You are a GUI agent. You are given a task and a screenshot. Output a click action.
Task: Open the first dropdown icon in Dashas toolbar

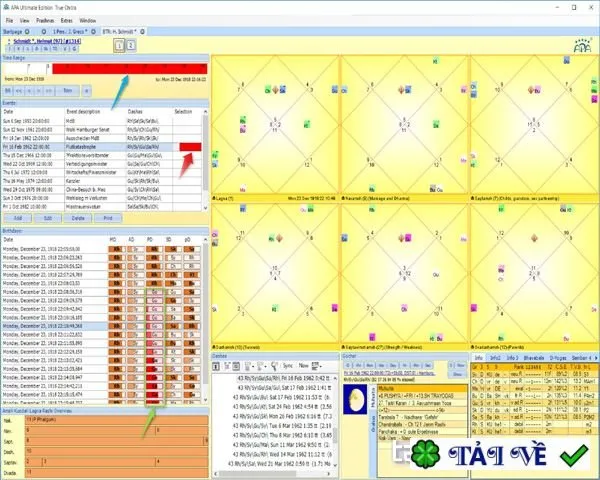click(249, 366)
